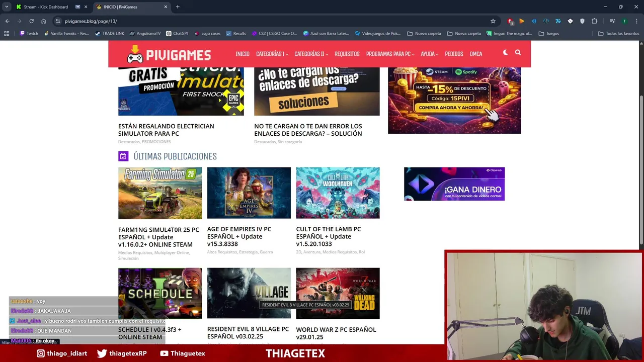Open the Schedule I game thumbnail
The height and width of the screenshot is (362, 644).
[x=160, y=293]
